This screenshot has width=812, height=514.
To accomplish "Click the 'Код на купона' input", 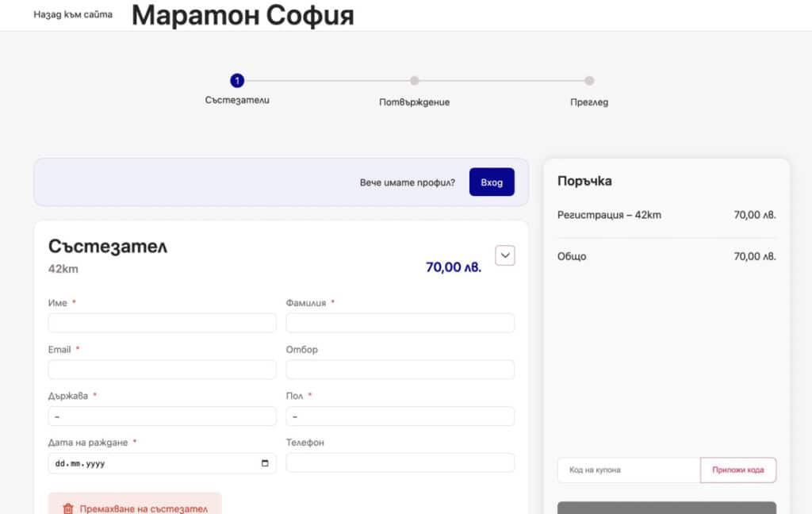I will pyautogui.click(x=629, y=470).
